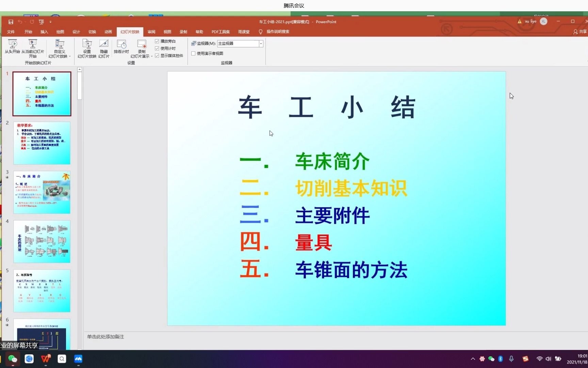Switch to the 开始 (Home) tab
Image resolution: width=588 pixels, height=368 pixels.
28,32
